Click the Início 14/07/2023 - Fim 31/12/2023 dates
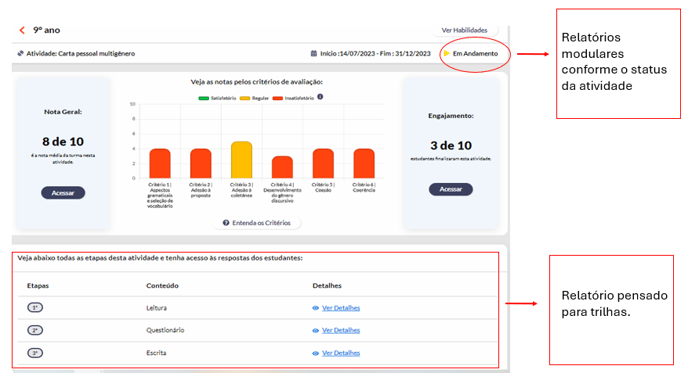The image size is (688, 373). pyautogui.click(x=375, y=54)
